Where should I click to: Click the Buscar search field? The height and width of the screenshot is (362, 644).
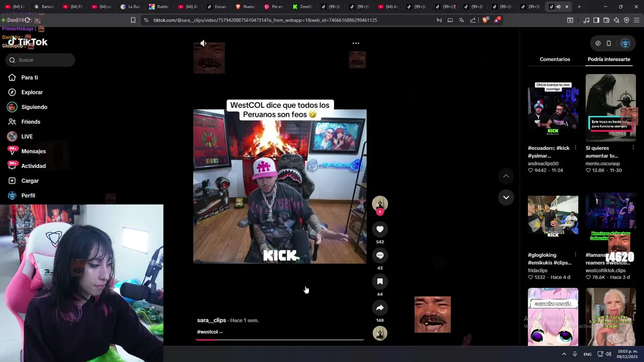tap(40, 60)
